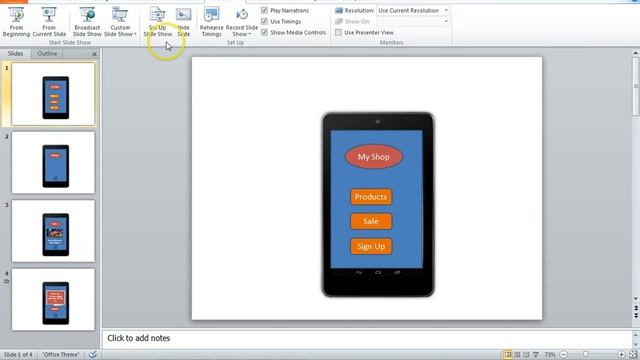
Task: Close the slides thumbnail pane
Action: pyautogui.click(x=95, y=54)
